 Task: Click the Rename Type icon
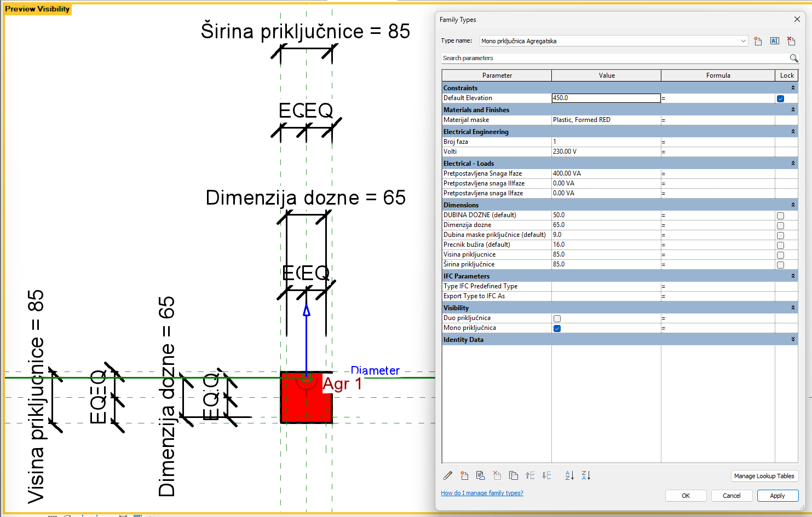(x=774, y=41)
